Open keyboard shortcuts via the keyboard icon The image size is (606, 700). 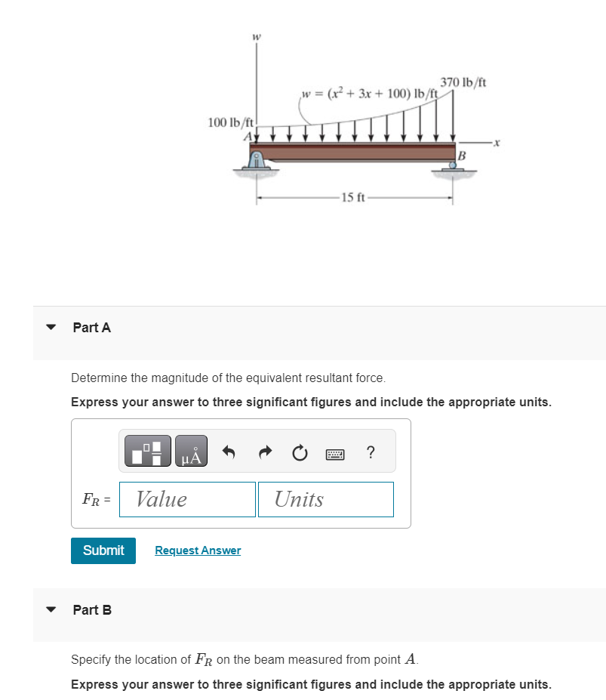click(335, 452)
